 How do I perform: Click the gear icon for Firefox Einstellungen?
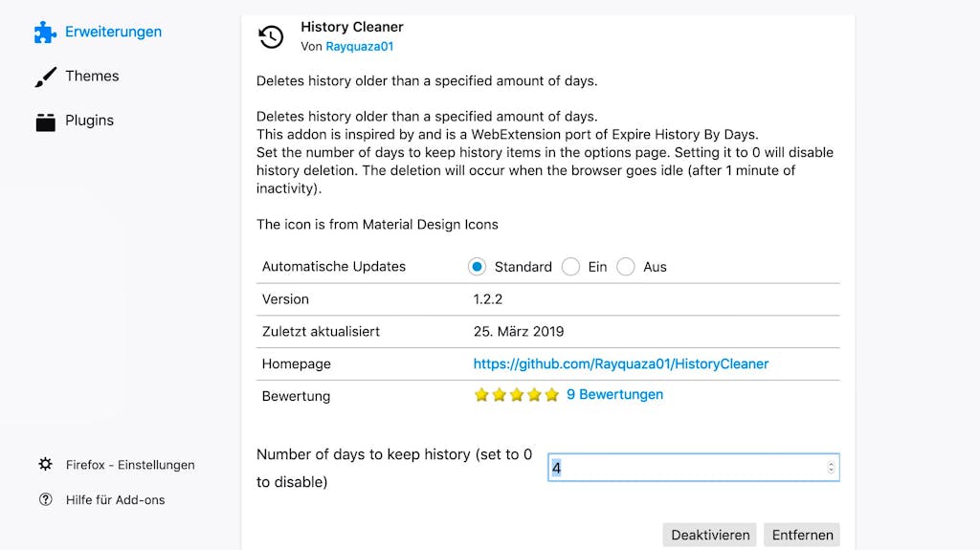coord(46,464)
